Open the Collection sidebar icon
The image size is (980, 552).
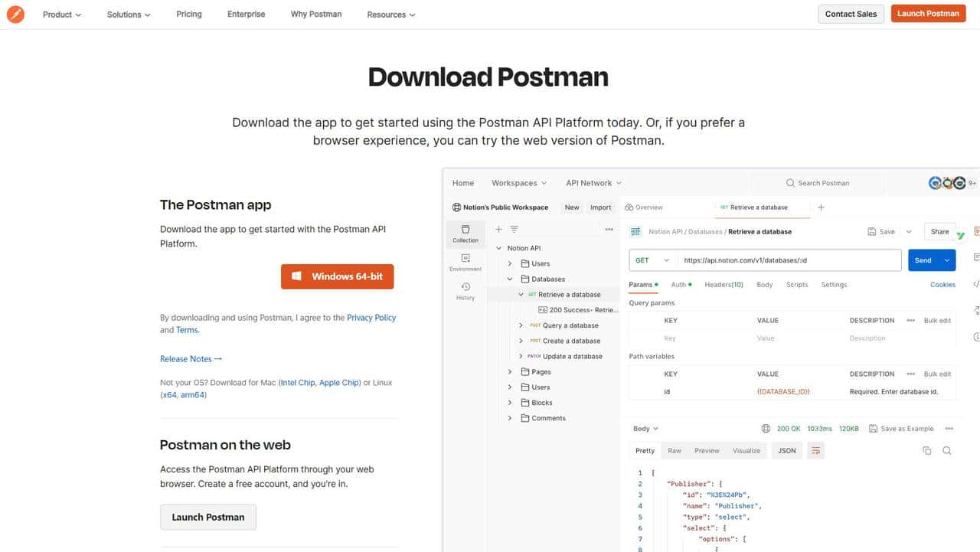(465, 234)
